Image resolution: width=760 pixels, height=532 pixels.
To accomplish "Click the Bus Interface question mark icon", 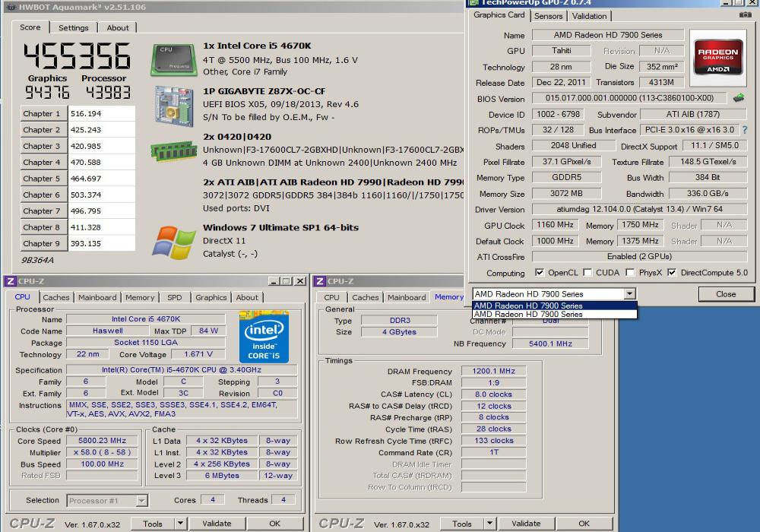I will coord(745,130).
